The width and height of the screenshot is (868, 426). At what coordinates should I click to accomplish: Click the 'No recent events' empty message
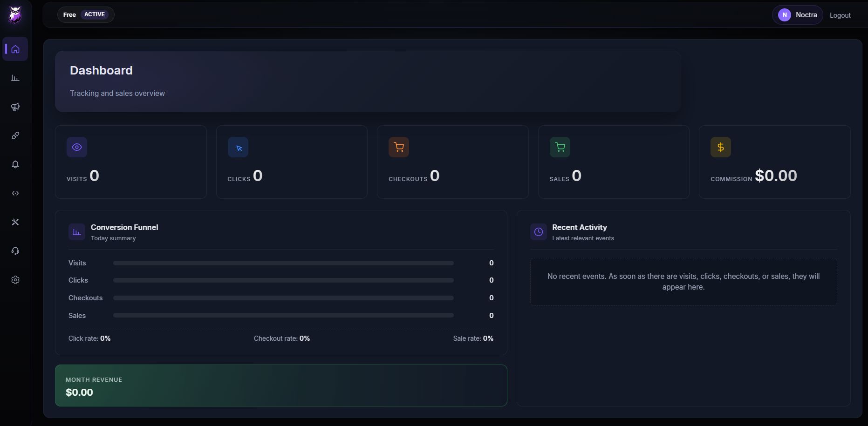[683, 282]
